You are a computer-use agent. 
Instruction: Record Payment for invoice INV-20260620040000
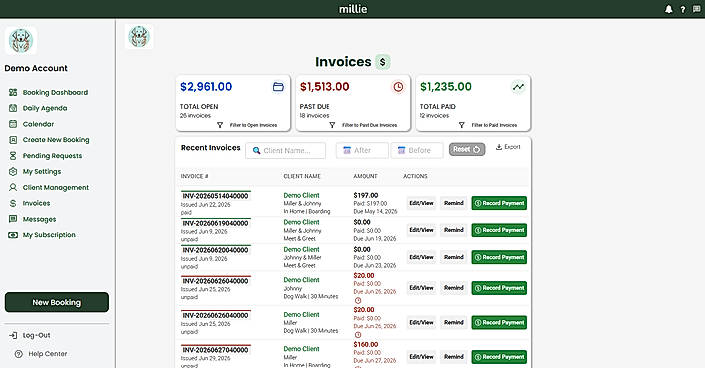(499, 257)
